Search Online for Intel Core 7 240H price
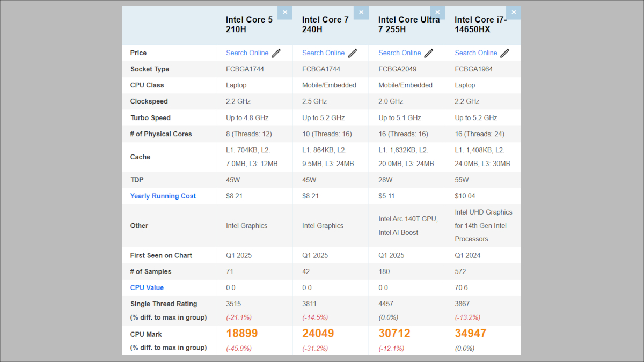Image resolution: width=644 pixels, height=362 pixels. point(323,53)
